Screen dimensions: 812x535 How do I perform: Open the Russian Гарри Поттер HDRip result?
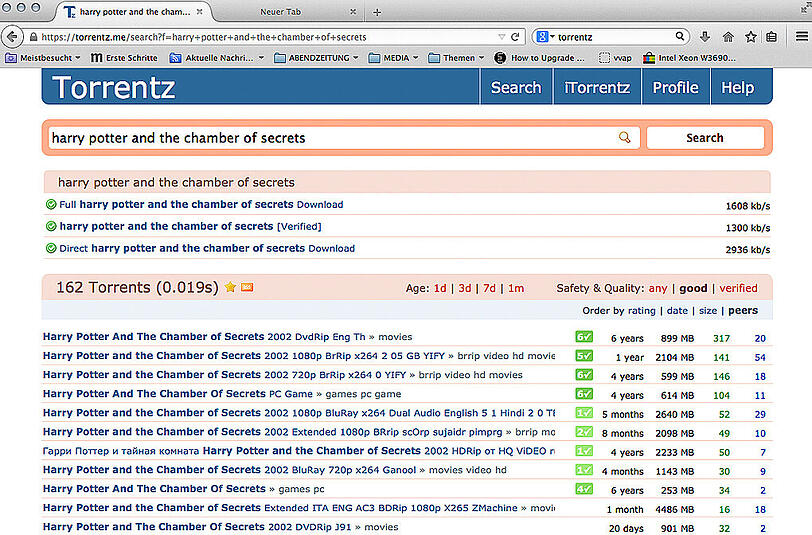299,451
